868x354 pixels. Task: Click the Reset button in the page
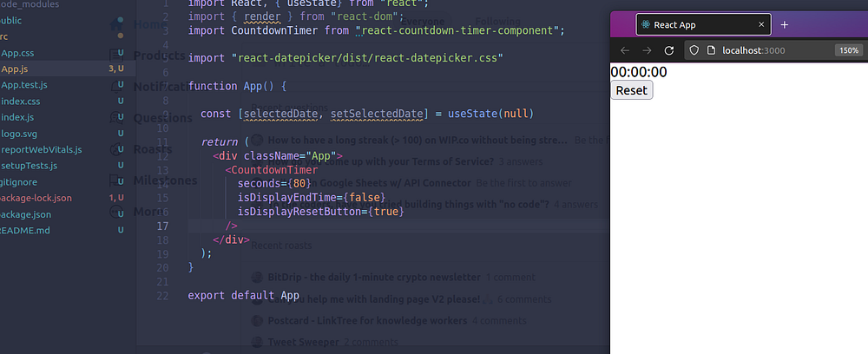[632, 90]
